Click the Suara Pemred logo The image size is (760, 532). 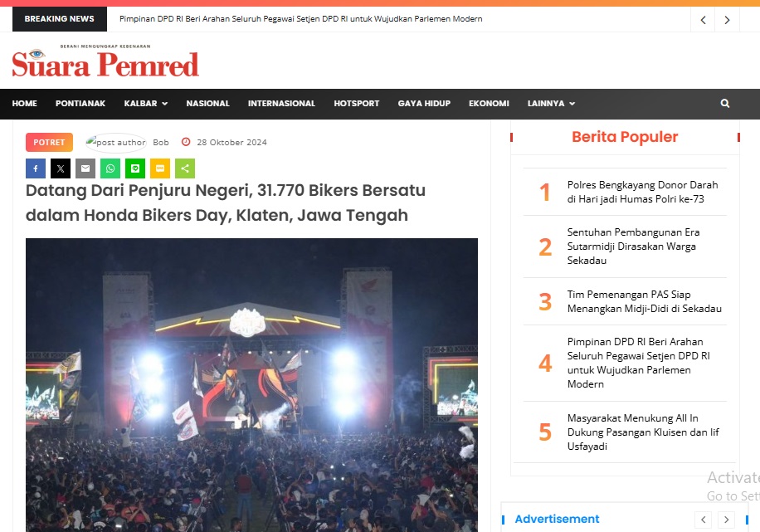pyautogui.click(x=105, y=61)
